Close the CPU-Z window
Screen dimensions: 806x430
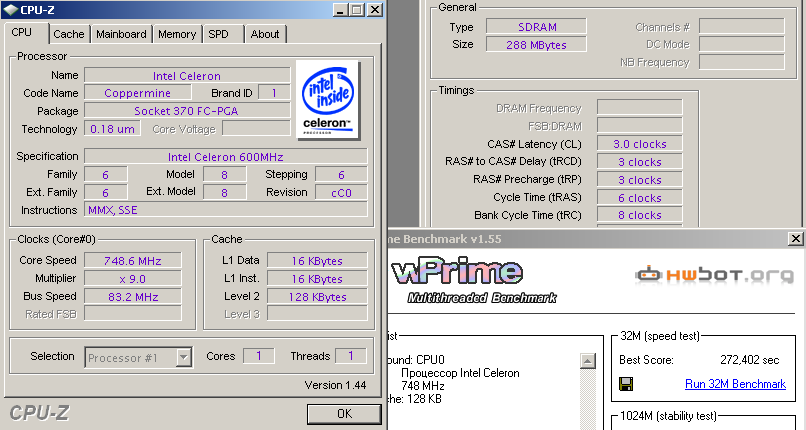point(376,10)
